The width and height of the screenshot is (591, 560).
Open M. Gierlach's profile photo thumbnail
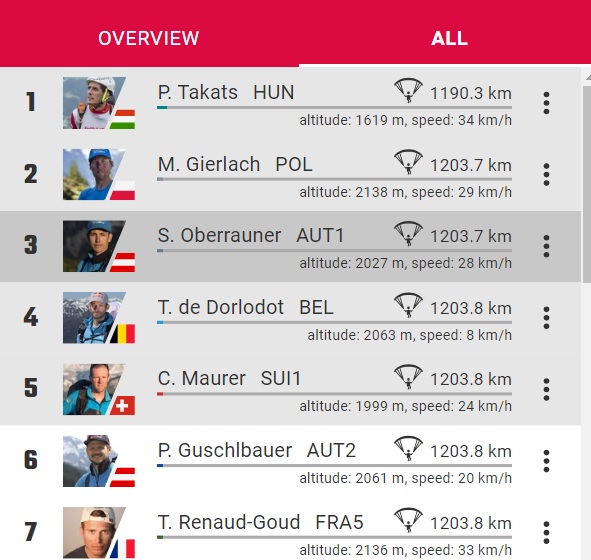(99, 174)
